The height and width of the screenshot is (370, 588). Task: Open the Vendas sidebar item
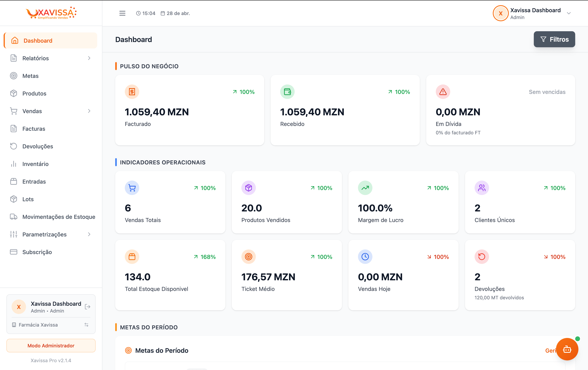[x=51, y=111]
